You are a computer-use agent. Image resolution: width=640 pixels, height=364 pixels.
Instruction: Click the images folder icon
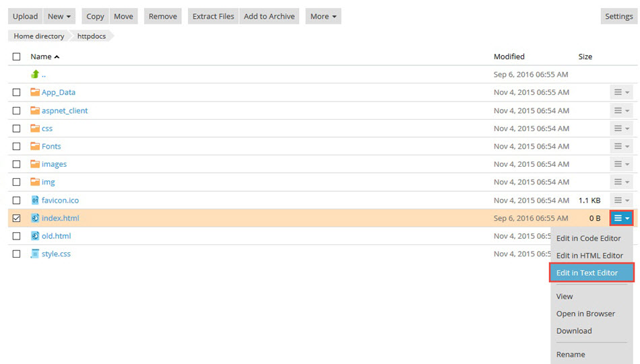35,164
